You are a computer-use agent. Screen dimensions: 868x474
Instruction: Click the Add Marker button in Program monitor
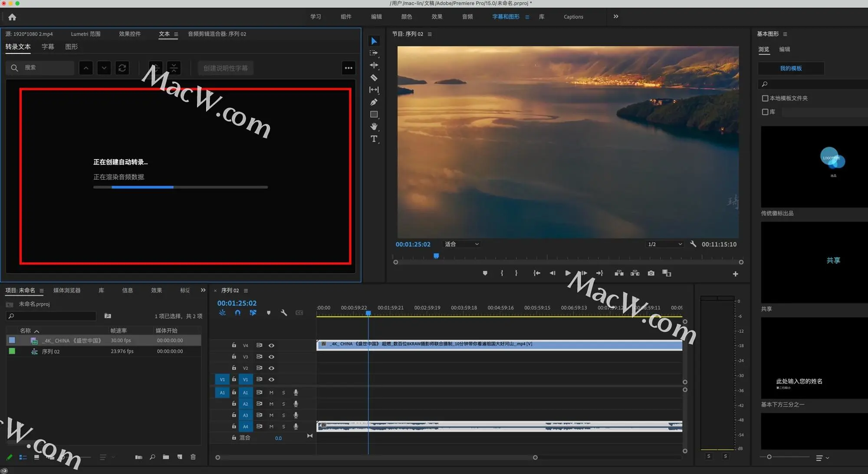(x=485, y=273)
